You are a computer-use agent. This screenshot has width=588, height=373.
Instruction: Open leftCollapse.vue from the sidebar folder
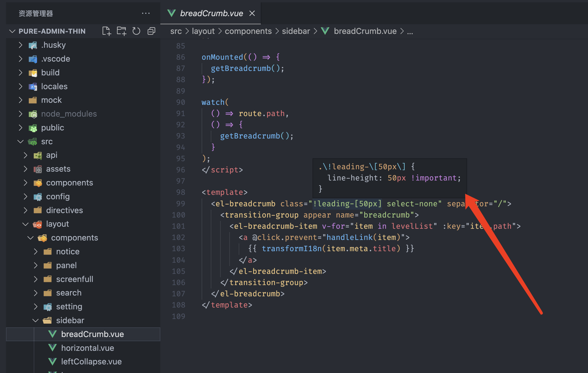(83, 362)
